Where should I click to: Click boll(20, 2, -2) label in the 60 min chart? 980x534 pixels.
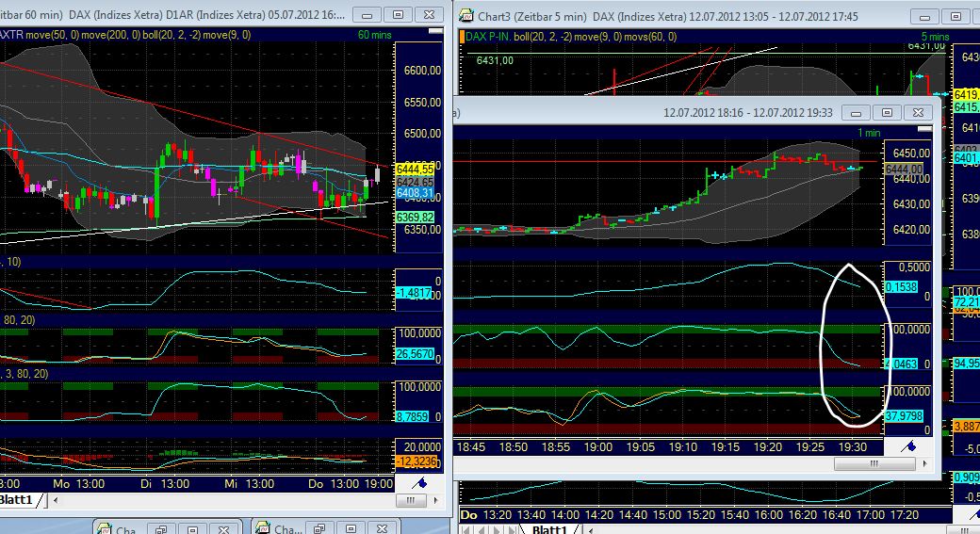171,35
